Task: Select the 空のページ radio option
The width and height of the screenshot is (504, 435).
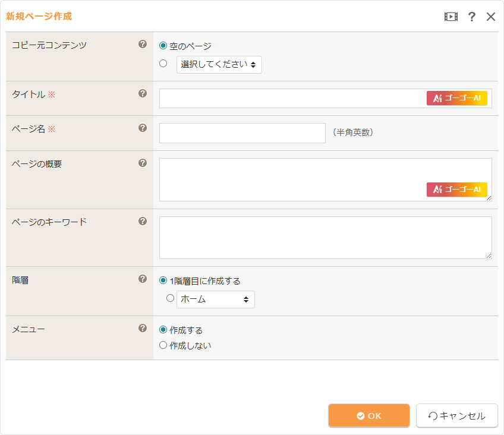Action: (163, 46)
